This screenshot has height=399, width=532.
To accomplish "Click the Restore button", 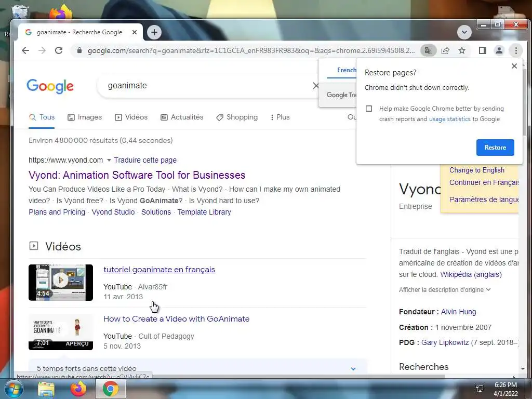I will [x=495, y=148].
